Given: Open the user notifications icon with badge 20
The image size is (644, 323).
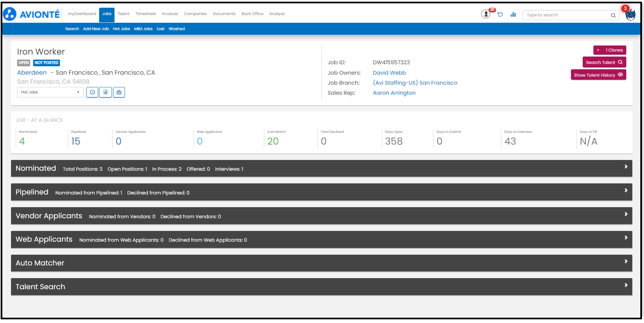Looking at the screenshot, I should coord(486,14).
